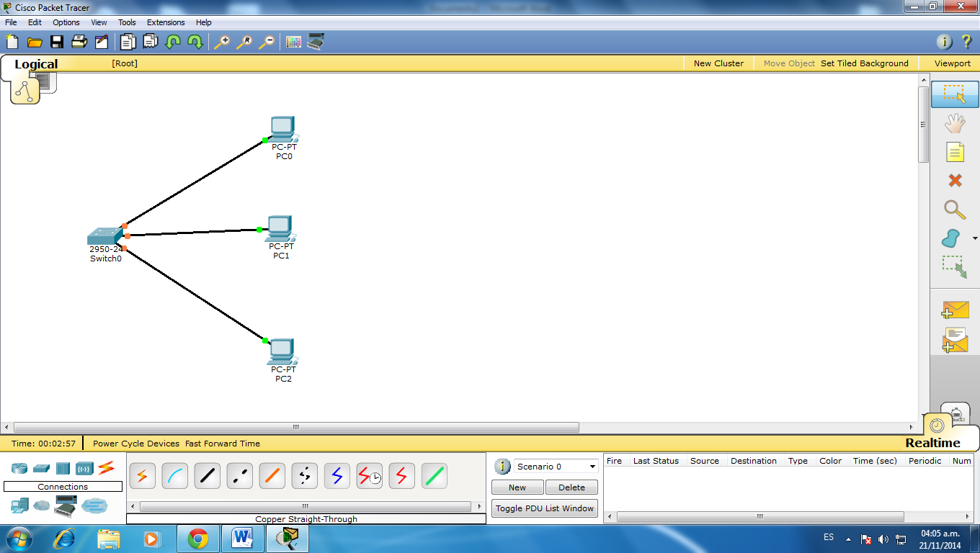Pick the green Octal cable
The width and height of the screenshot is (980, 553).
pyautogui.click(x=435, y=476)
